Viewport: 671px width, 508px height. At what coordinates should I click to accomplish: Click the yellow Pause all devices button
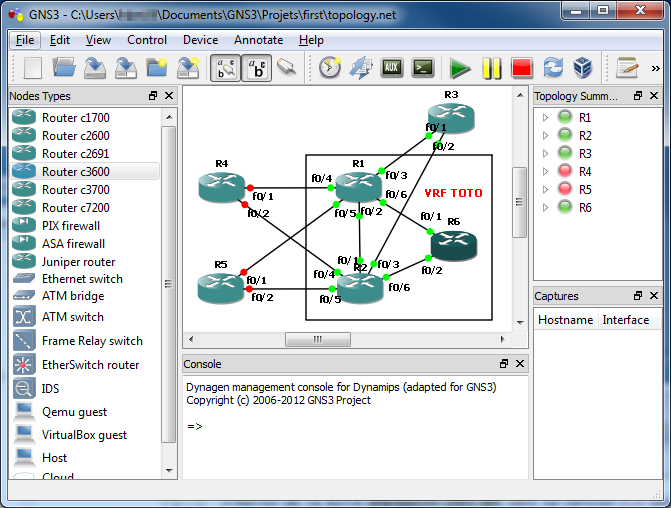(491, 68)
